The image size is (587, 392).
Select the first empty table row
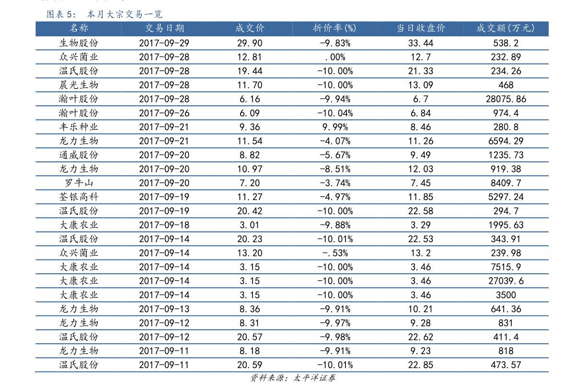click(292, 42)
